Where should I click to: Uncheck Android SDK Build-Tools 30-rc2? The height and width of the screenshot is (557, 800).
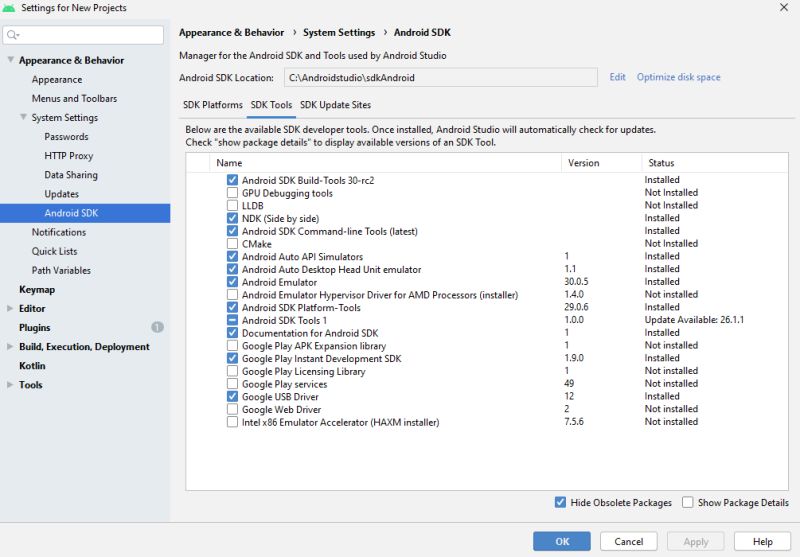coord(232,180)
